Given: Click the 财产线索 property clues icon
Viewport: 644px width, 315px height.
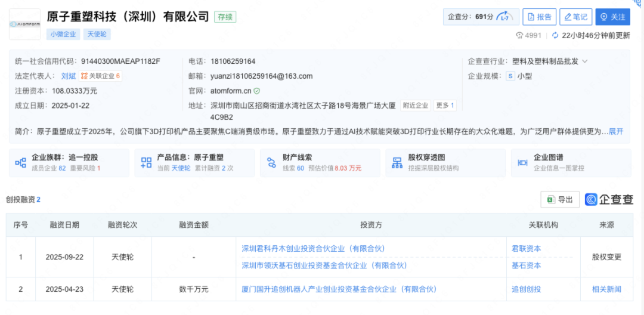Looking at the screenshot, I should [272, 163].
